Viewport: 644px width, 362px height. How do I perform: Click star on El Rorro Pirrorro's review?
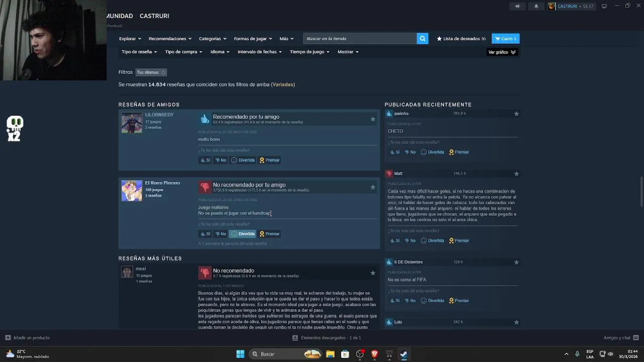(x=373, y=187)
